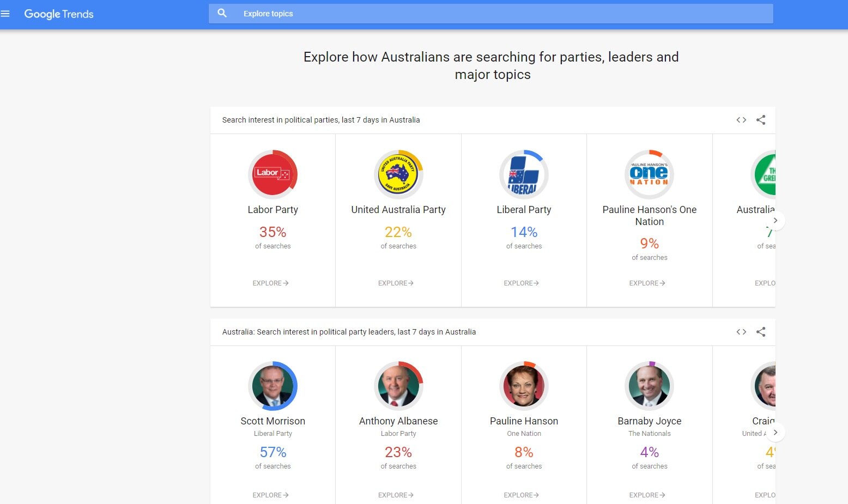848x504 pixels.
Task: Share the party leaders search card
Action: [x=761, y=332]
